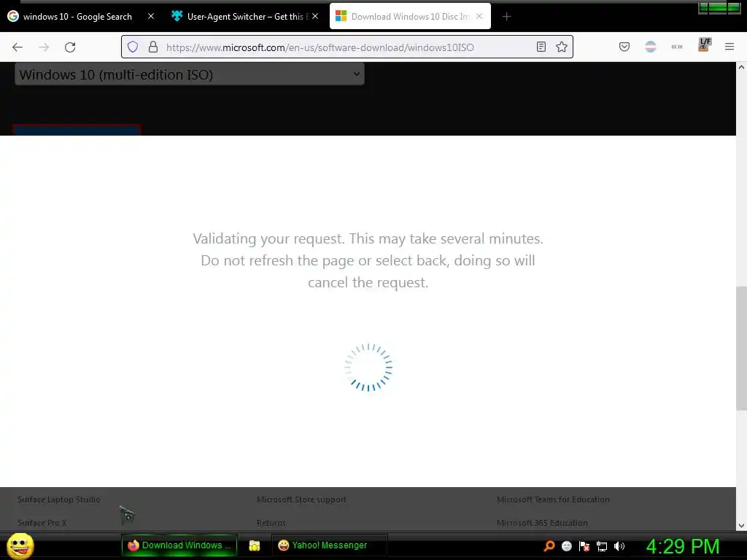Save page to Pocket

624,47
